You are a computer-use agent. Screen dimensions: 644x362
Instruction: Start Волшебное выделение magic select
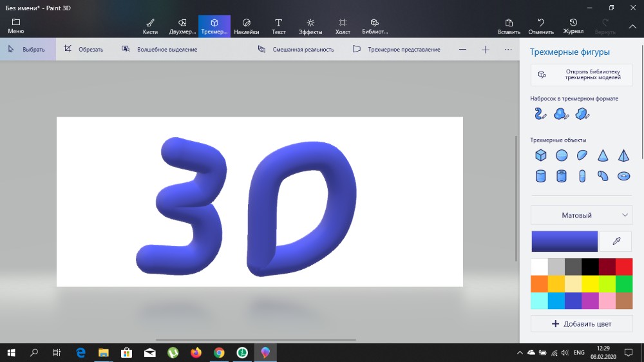[160, 50]
